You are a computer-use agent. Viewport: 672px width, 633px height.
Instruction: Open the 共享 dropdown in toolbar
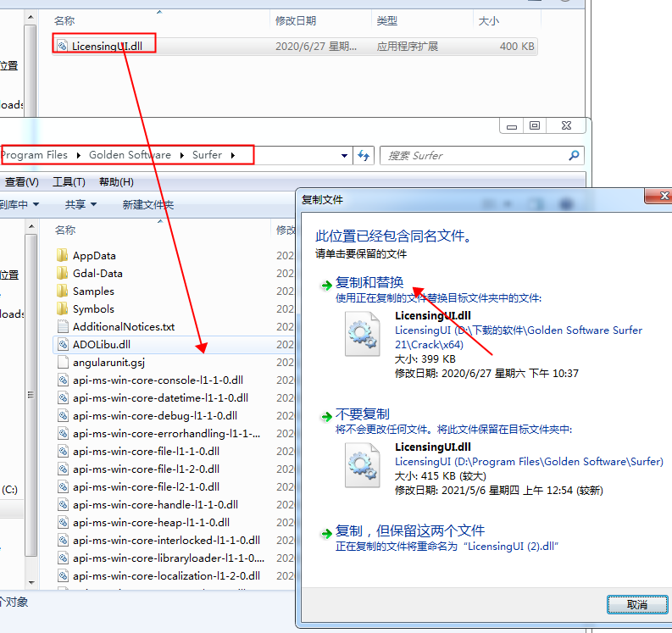81,204
